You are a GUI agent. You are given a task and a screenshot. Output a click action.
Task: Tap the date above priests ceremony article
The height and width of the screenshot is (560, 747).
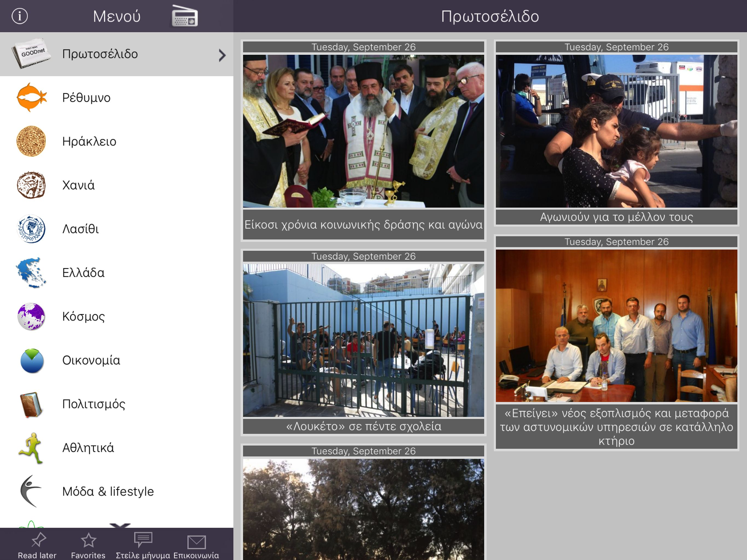coord(363,47)
